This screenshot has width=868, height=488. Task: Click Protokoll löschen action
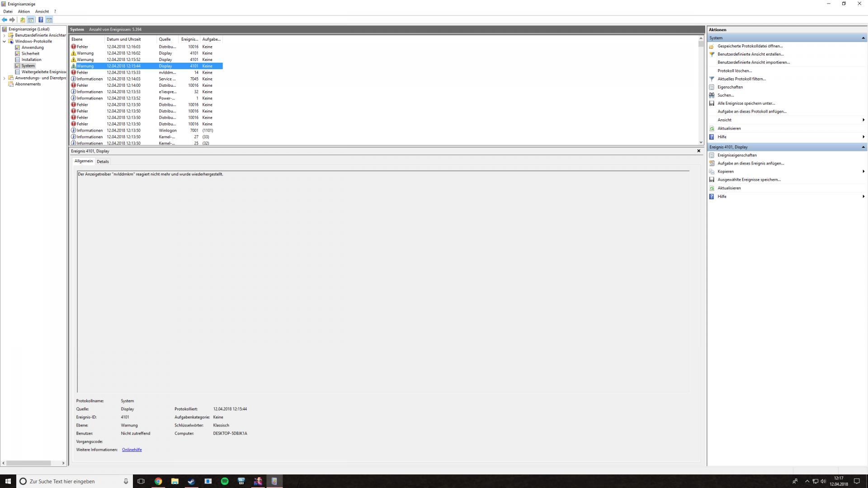click(x=735, y=71)
